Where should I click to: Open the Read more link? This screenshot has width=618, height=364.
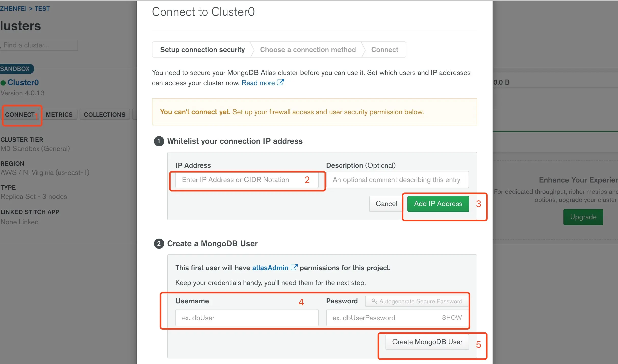click(x=258, y=83)
